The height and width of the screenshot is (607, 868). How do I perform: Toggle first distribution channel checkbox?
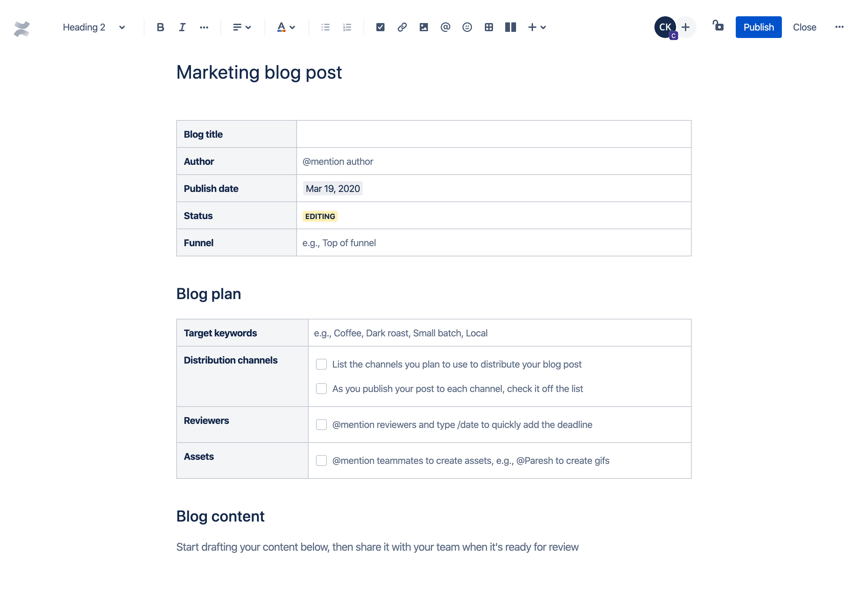(321, 364)
